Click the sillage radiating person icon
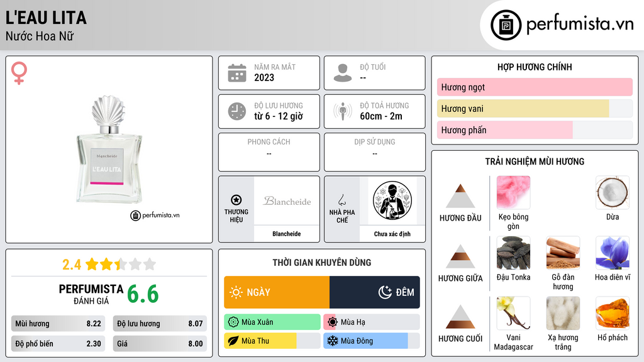The image size is (644, 362). (x=343, y=111)
